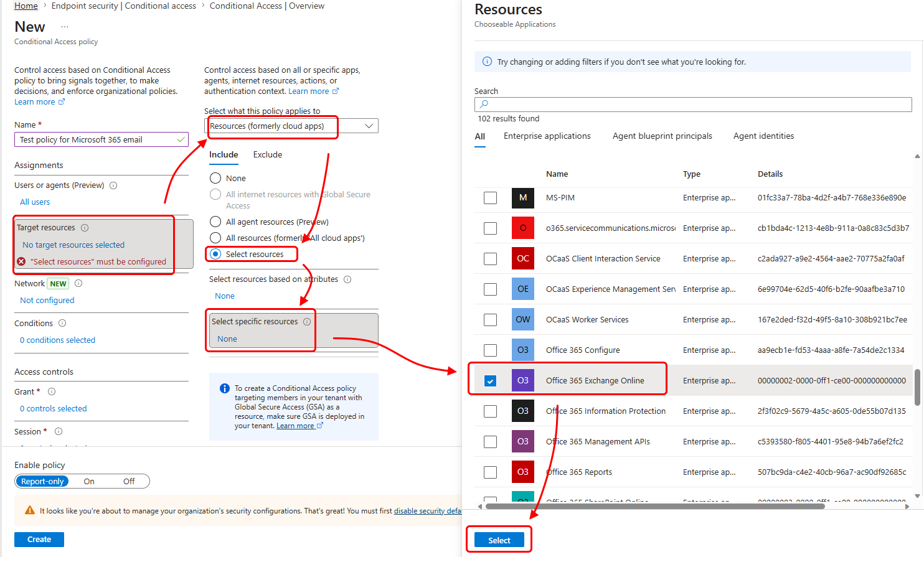Click info icon next to Session
This screenshot has height=562, width=924.
59,431
